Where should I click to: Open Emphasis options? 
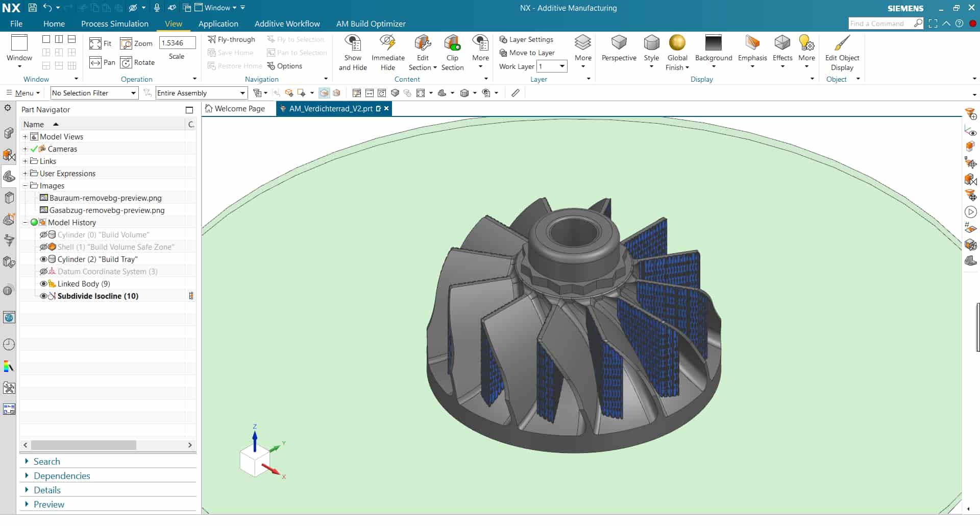coord(752,52)
